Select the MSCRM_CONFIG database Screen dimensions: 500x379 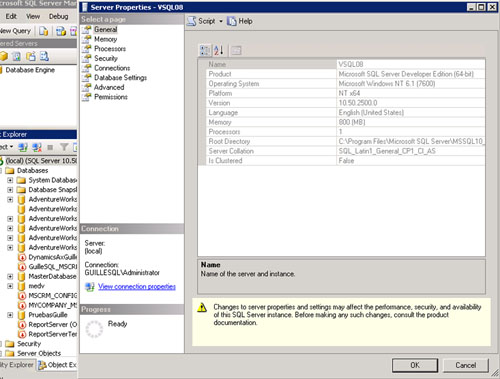tap(53, 296)
